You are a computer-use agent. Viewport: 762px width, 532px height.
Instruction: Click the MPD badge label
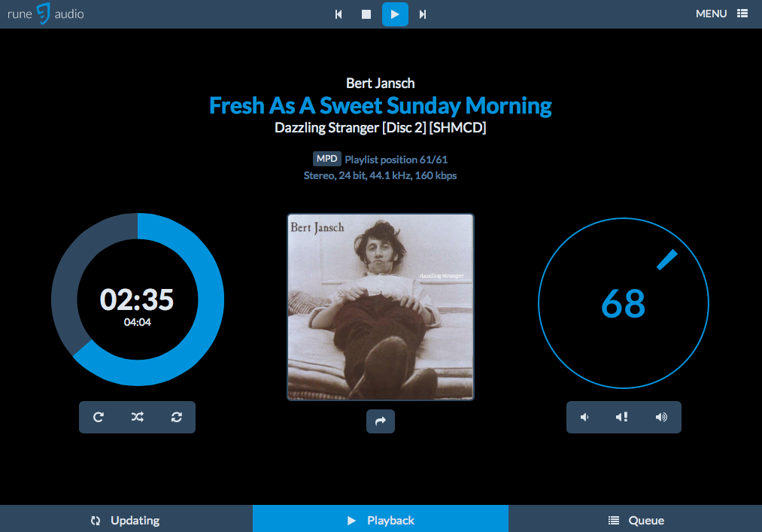pyautogui.click(x=327, y=160)
